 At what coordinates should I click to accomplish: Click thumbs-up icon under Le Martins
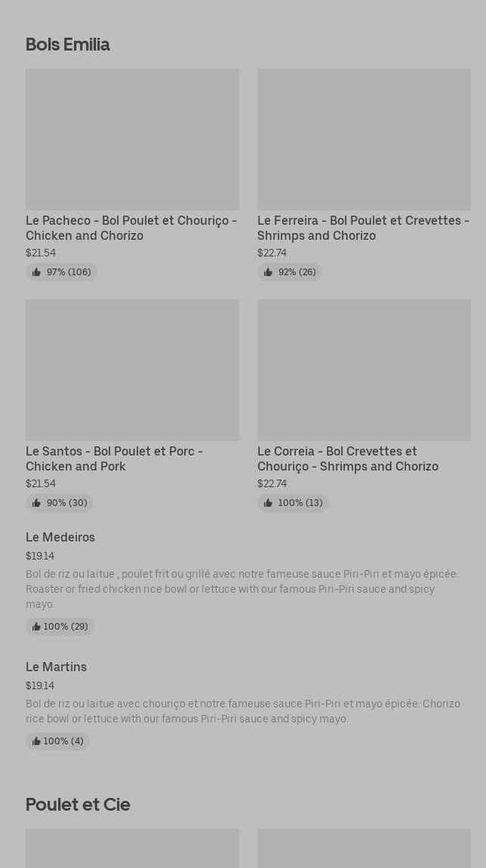(x=36, y=741)
